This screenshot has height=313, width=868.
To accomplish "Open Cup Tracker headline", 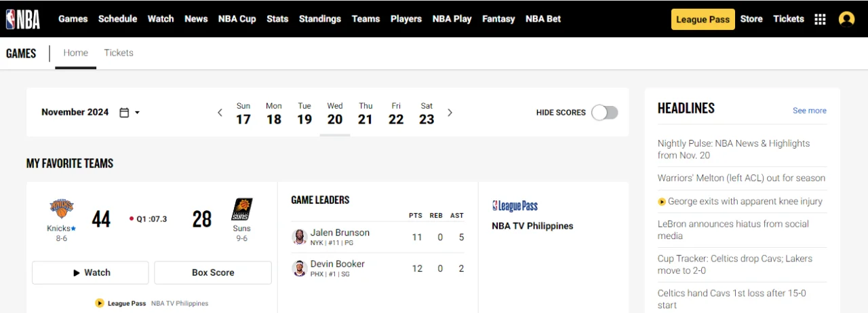I will pos(735,265).
